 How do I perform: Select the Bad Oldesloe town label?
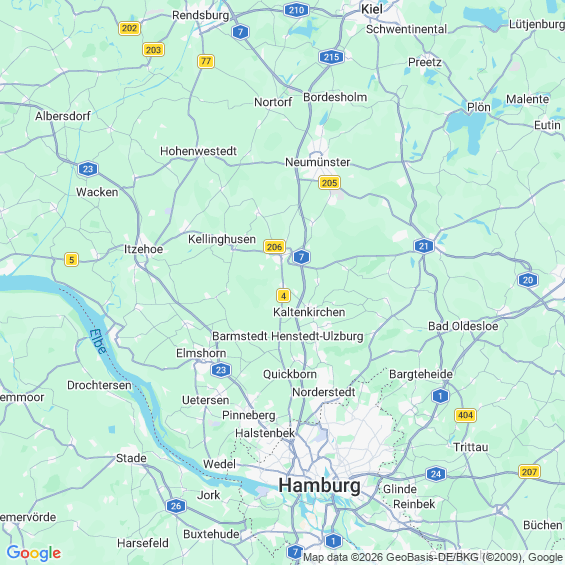tap(463, 326)
